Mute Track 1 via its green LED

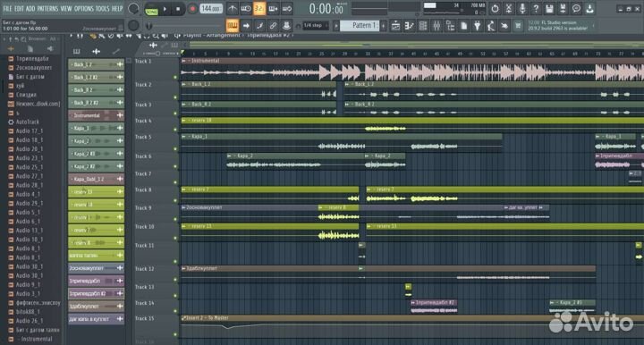coord(175,77)
